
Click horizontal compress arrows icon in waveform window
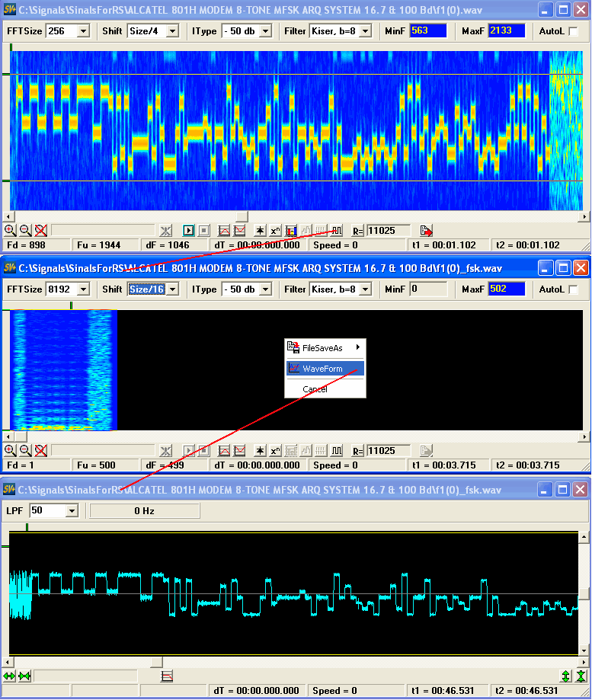[24, 676]
